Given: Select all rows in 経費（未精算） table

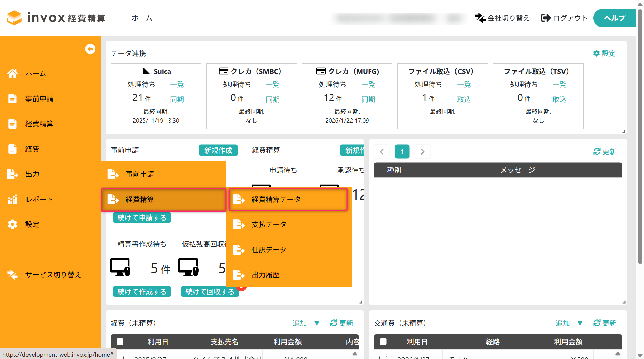Looking at the screenshot, I should pos(120,342).
